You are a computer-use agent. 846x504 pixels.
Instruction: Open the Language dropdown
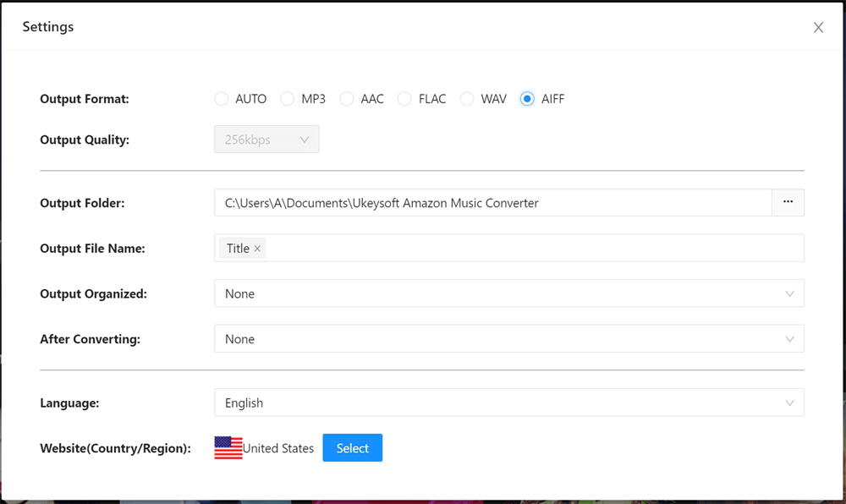pyautogui.click(x=508, y=403)
